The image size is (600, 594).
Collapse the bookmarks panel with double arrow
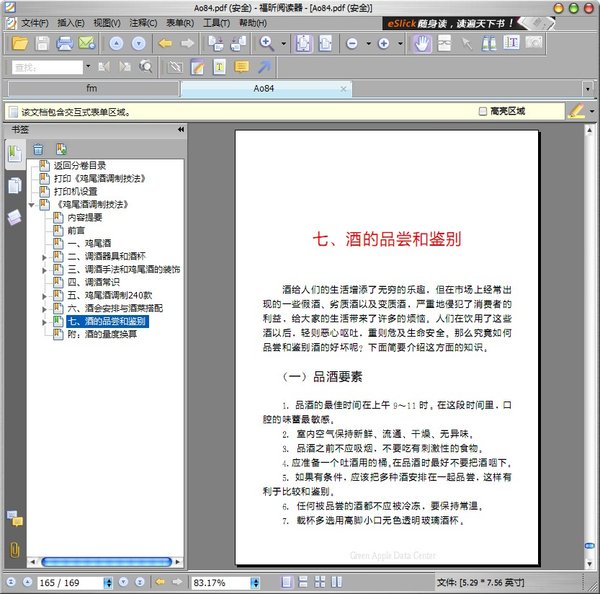pyautogui.click(x=181, y=129)
